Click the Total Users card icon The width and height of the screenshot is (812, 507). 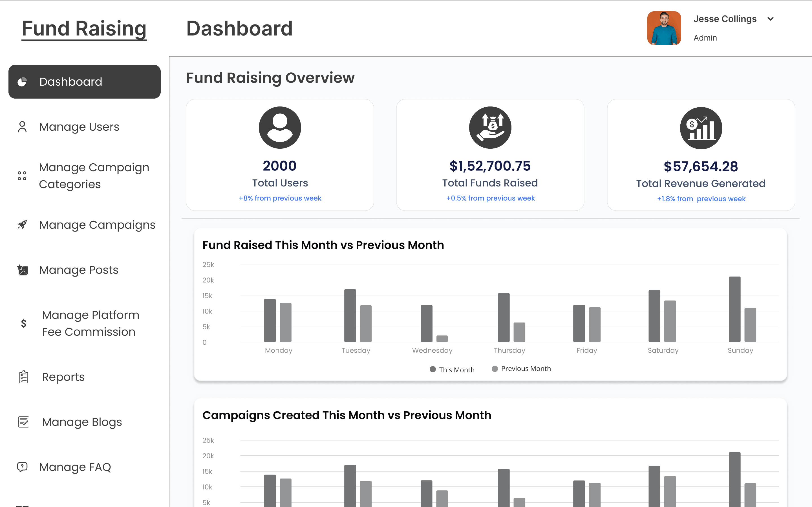click(x=279, y=128)
